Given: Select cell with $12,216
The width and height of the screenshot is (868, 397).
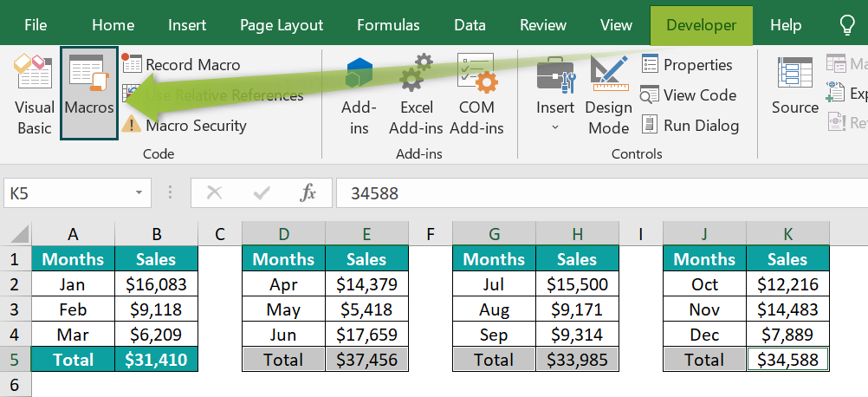Looking at the screenshot, I should tap(787, 284).
